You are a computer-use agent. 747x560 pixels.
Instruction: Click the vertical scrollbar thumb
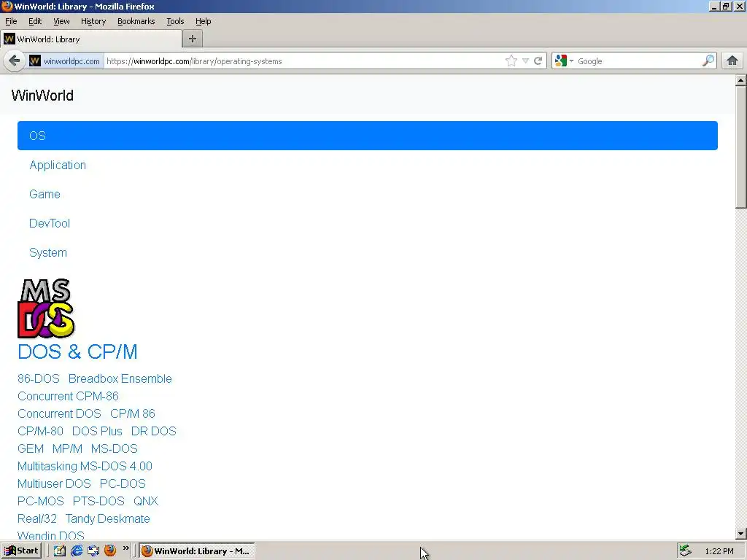741,147
